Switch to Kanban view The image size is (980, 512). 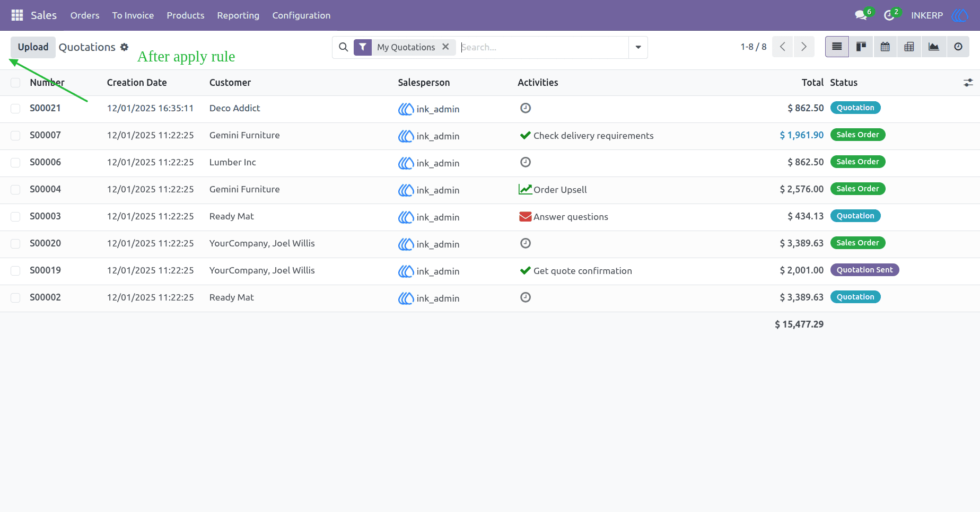(861, 47)
